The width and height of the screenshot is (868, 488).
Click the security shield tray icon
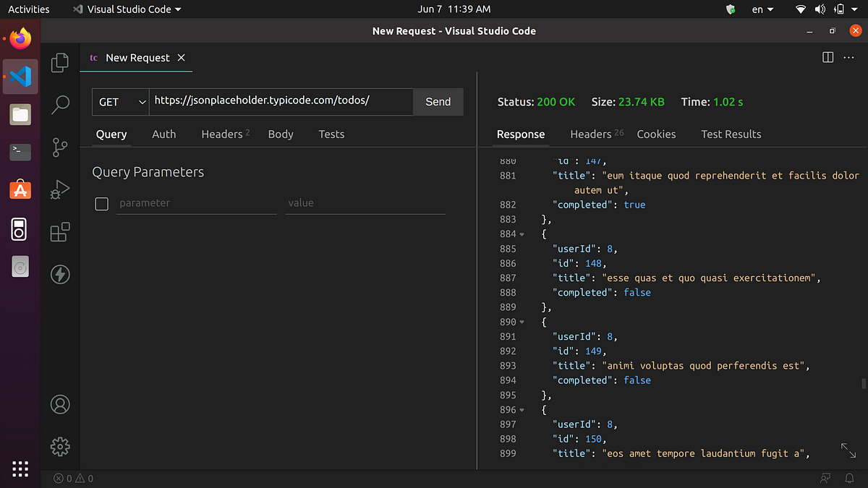[731, 9]
